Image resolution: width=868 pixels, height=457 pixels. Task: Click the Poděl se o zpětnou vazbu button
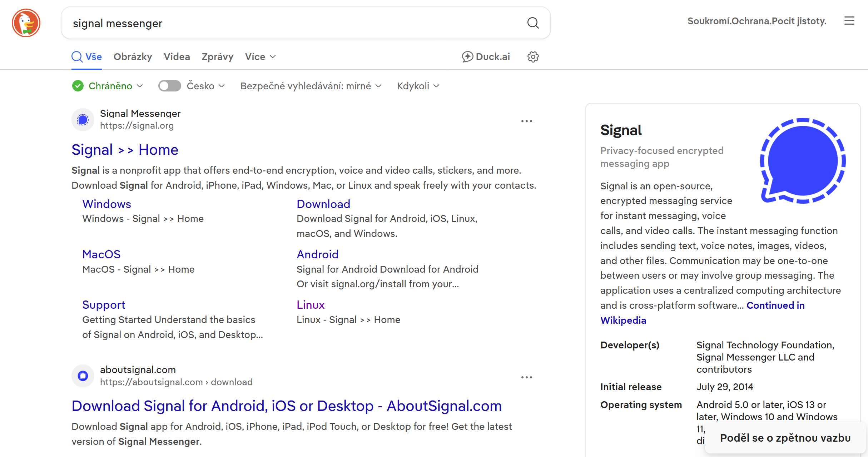coord(785,438)
